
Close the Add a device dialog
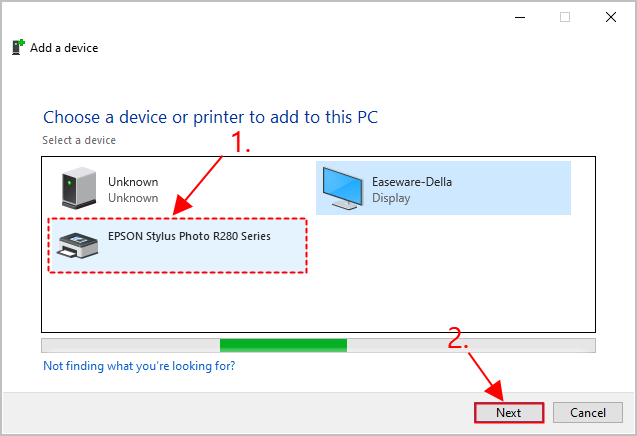(x=611, y=17)
